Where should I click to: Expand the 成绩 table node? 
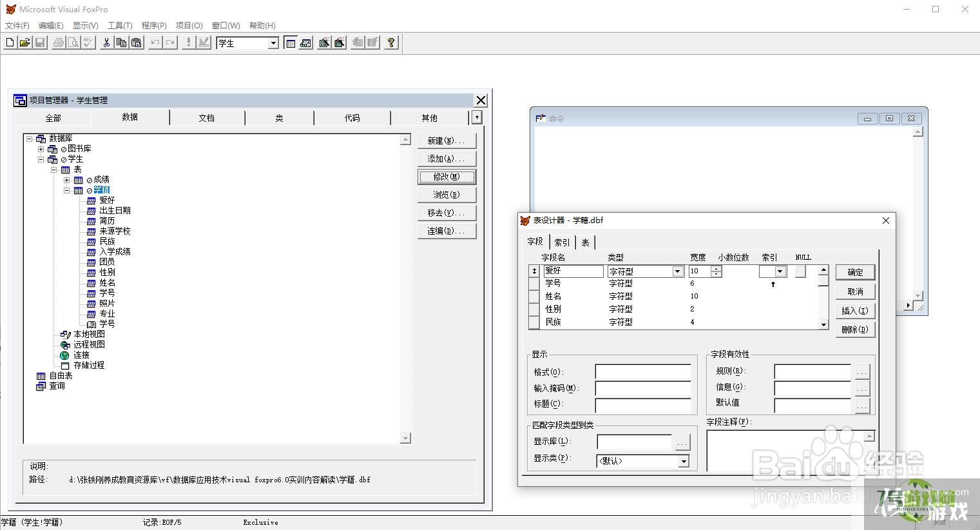pos(66,180)
